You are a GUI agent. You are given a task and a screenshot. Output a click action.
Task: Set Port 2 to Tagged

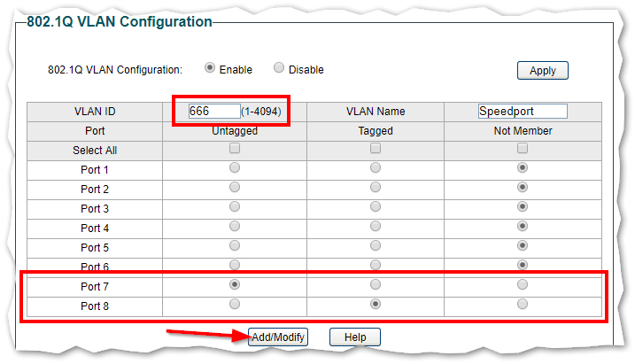tap(376, 187)
